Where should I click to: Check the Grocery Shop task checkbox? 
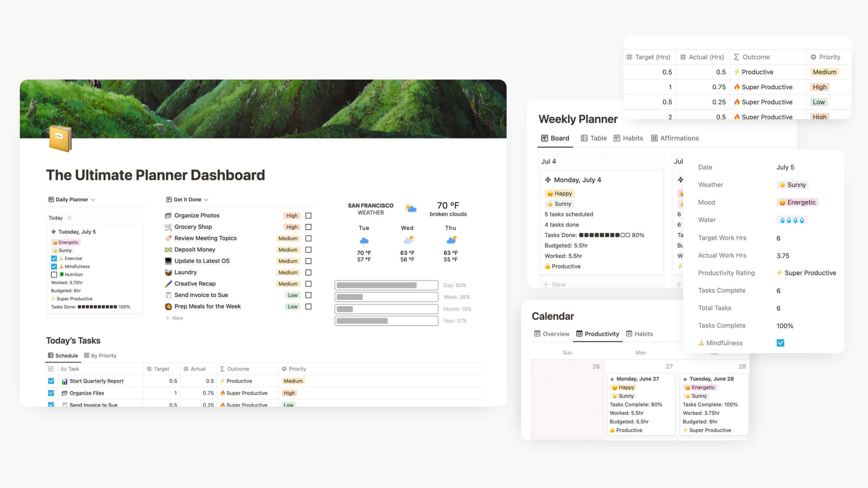click(309, 227)
